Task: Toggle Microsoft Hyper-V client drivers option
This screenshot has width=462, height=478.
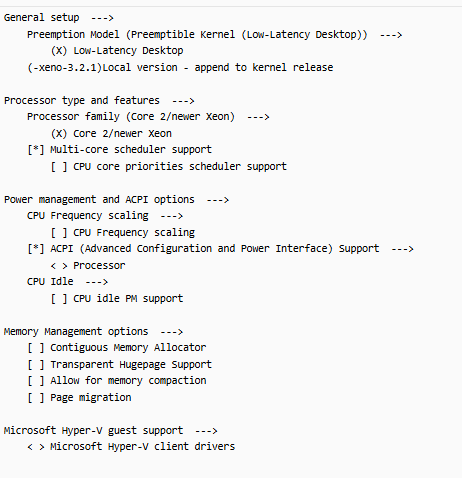Action: click(x=36, y=447)
